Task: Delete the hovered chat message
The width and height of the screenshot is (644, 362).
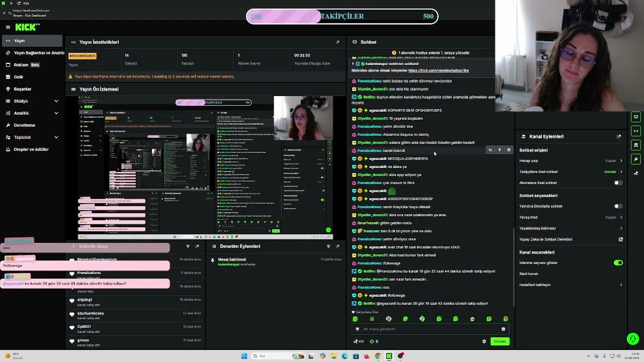Action: point(509,150)
